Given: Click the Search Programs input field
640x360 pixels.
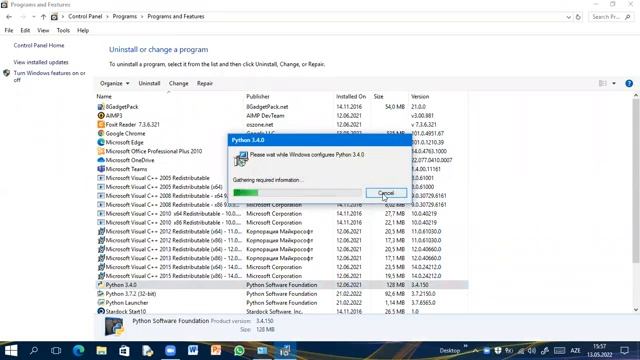Looking at the screenshot, I should (x=610, y=17).
